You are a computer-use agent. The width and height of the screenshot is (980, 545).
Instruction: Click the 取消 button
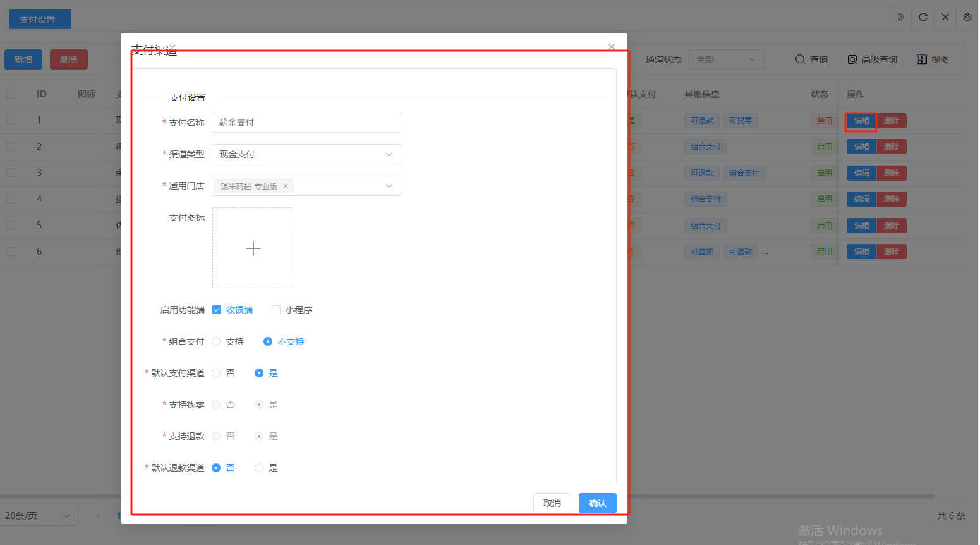[552, 503]
